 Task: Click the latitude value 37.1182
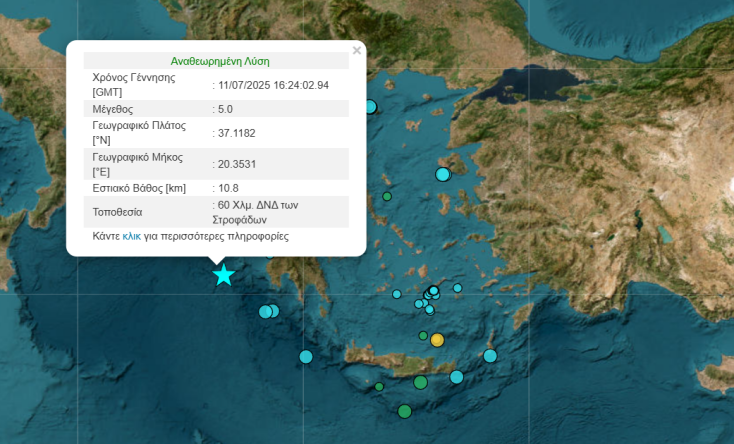[x=236, y=133]
